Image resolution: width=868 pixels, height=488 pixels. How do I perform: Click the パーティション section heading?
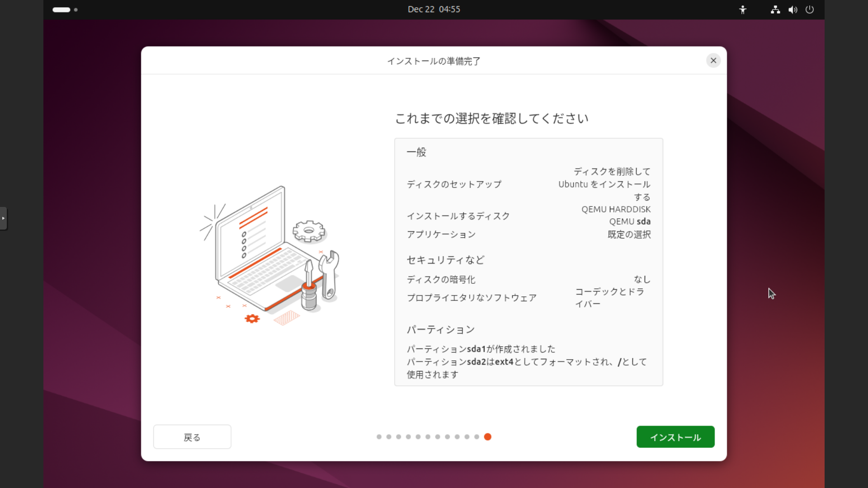click(440, 329)
